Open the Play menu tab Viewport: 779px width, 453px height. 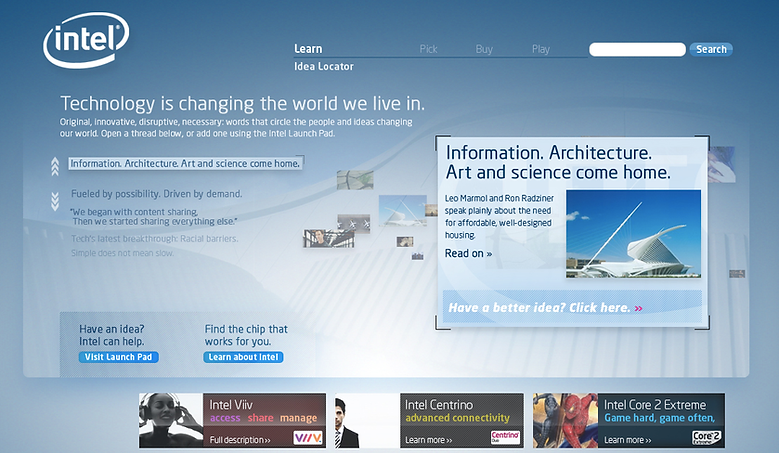pyautogui.click(x=541, y=49)
